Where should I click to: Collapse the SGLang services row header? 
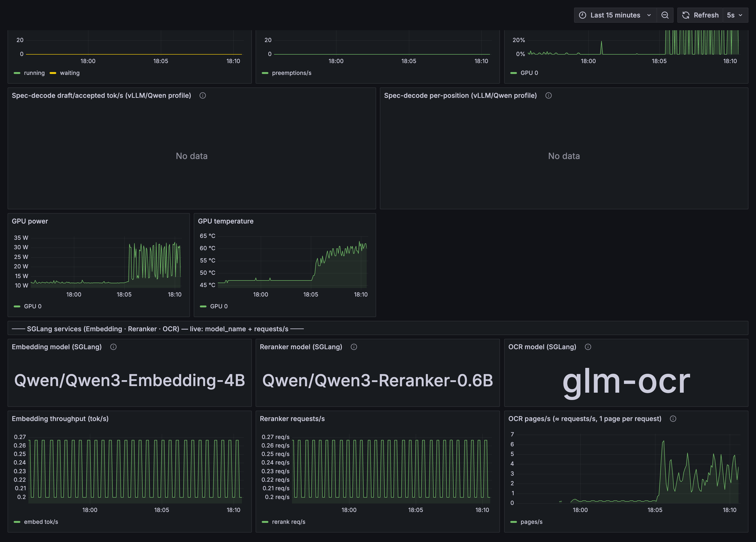pos(158,329)
